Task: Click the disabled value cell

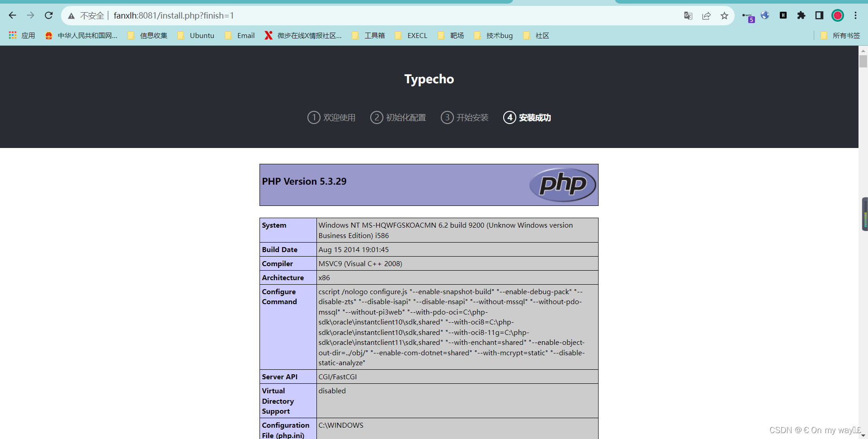Action: click(x=457, y=401)
